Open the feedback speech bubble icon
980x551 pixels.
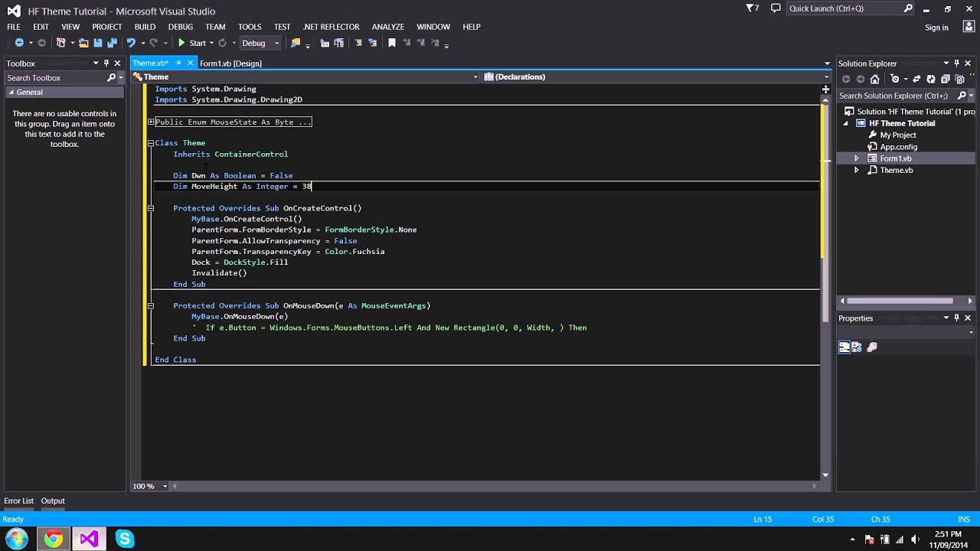(776, 8)
